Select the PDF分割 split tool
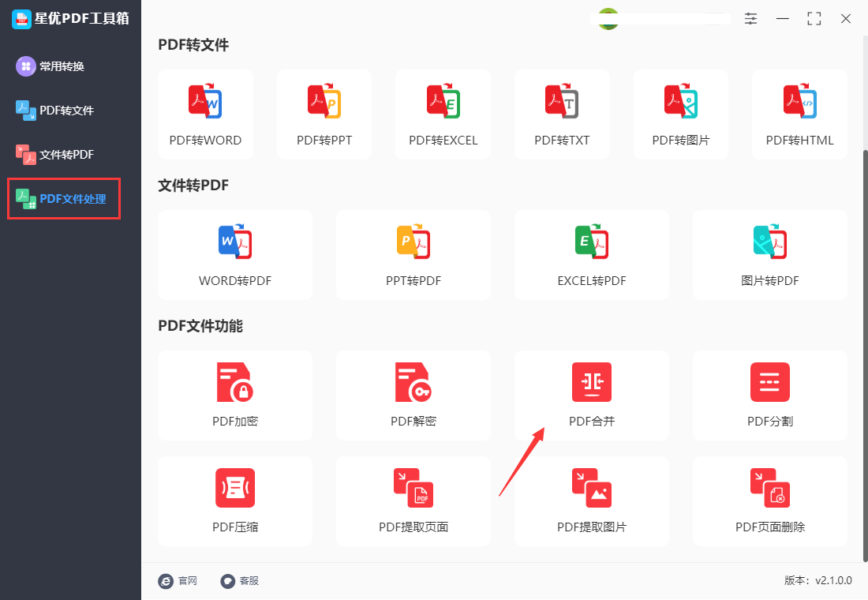 [x=769, y=395]
